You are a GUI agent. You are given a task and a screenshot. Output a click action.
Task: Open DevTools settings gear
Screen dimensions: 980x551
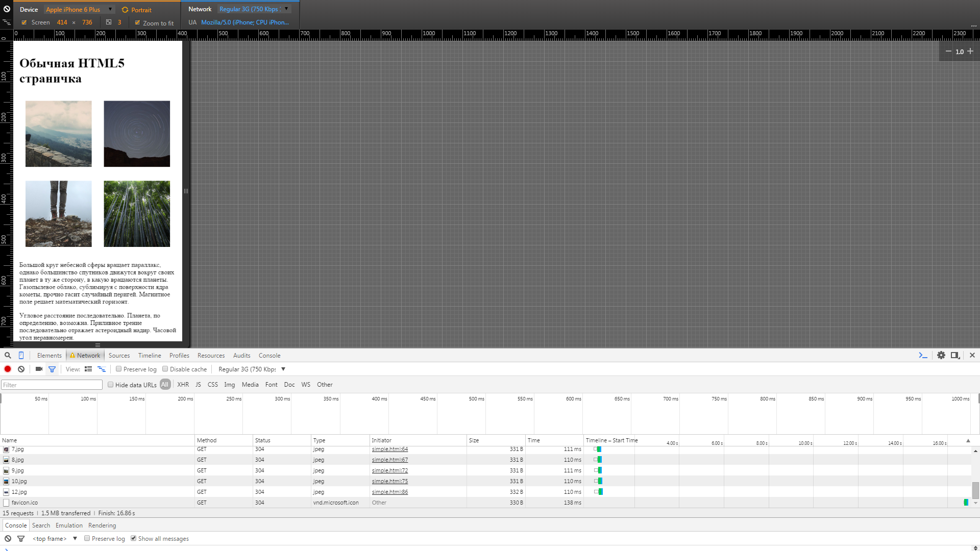tap(941, 356)
